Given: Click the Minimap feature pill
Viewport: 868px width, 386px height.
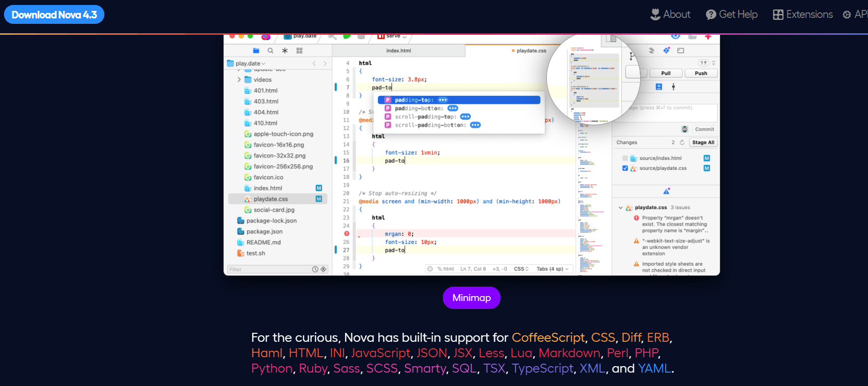Looking at the screenshot, I should pos(471,298).
